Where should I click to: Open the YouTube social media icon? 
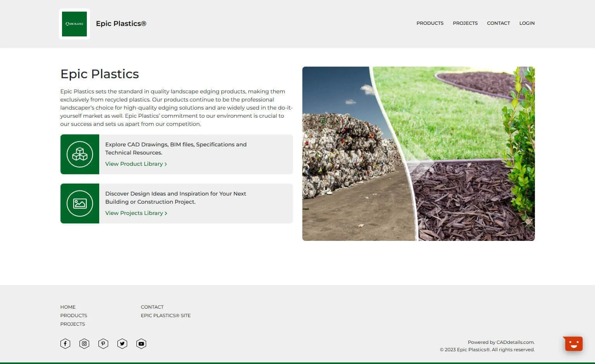(x=141, y=343)
